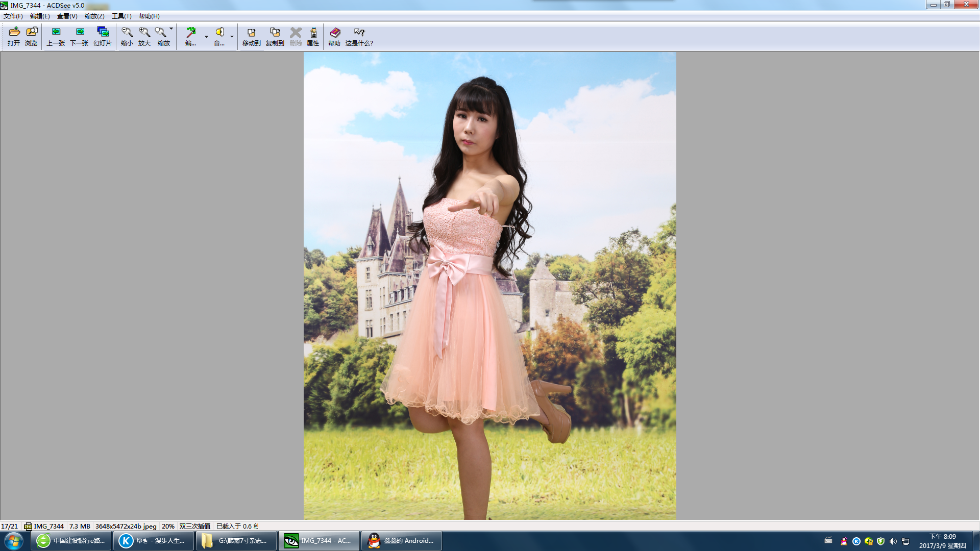
Task: Go to previous image (上一张)
Action: pyautogui.click(x=56, y=36)
